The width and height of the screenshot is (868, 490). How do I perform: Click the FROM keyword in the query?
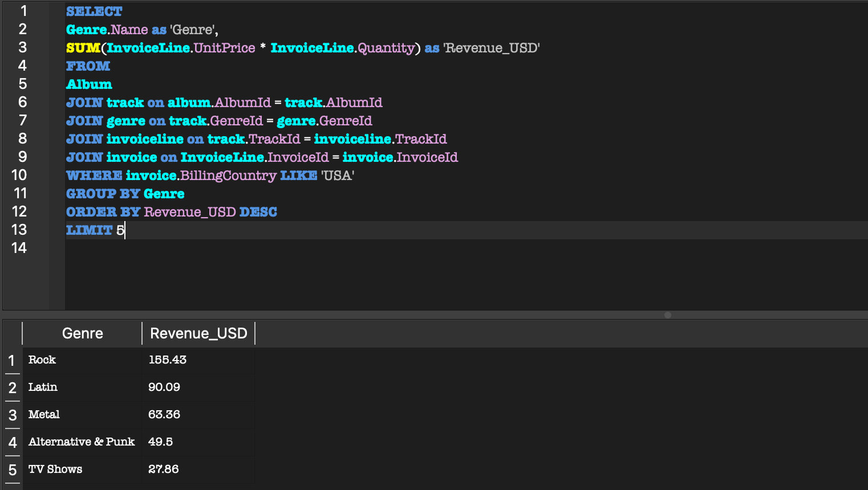click(x=88, y=66)
